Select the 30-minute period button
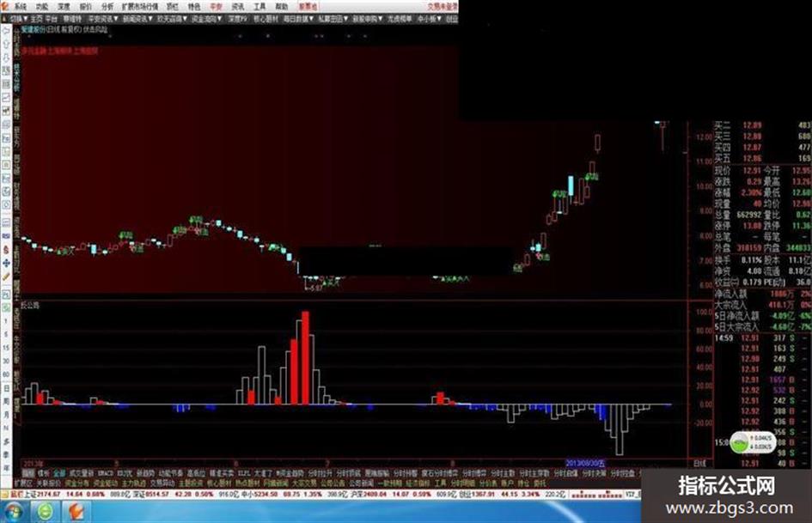Screen dimensions: 812x523 point(6,361)
